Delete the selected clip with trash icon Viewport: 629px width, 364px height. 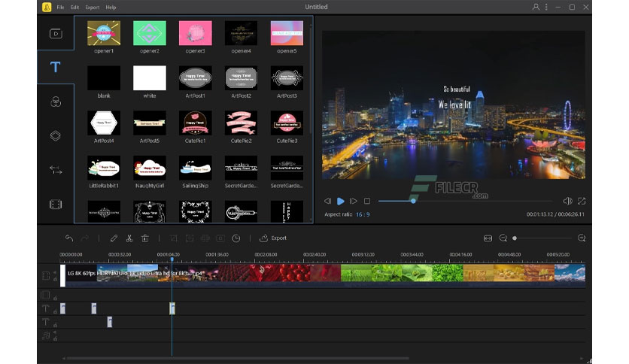click(x=145, y=238)
